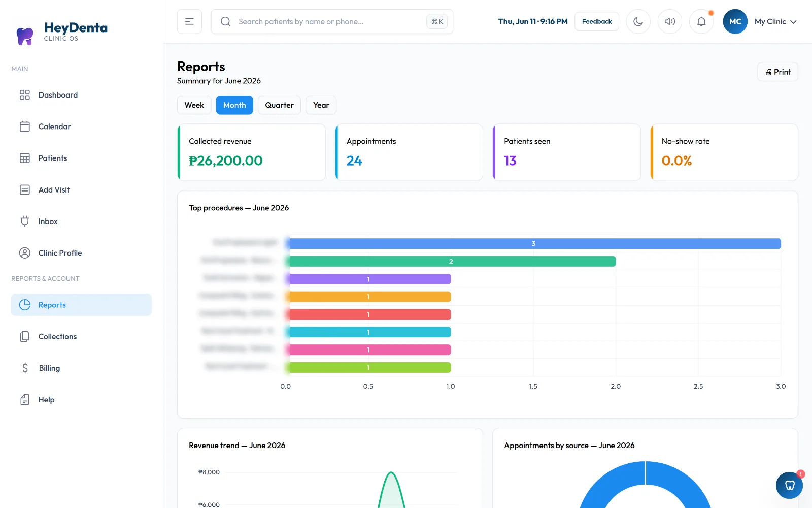Image resolution: width=812 pixels, height=508 pixels.
Task: Click the Help document icon
Action: 25,400
